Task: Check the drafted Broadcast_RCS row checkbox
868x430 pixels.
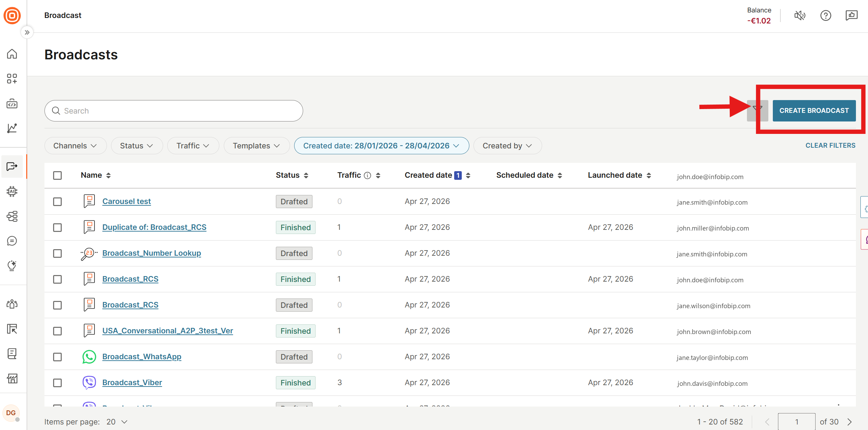Action: [x=58, y=305]
